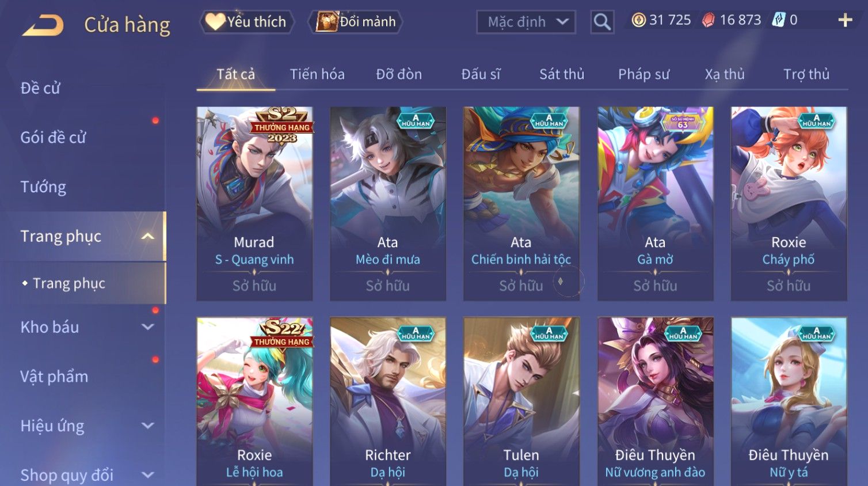
Task: Open the Tướng sidebar item
Action: click(x=43, y=187)
